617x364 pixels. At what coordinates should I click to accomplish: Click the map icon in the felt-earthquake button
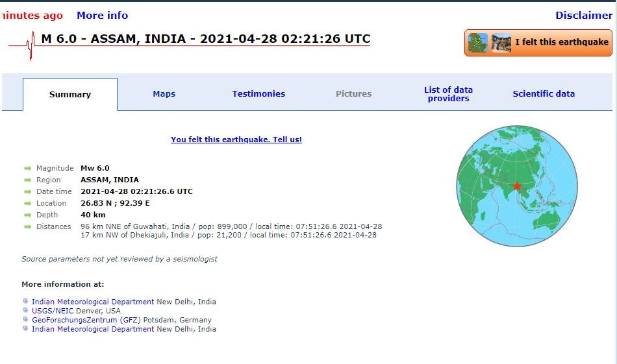click(478, 43)
